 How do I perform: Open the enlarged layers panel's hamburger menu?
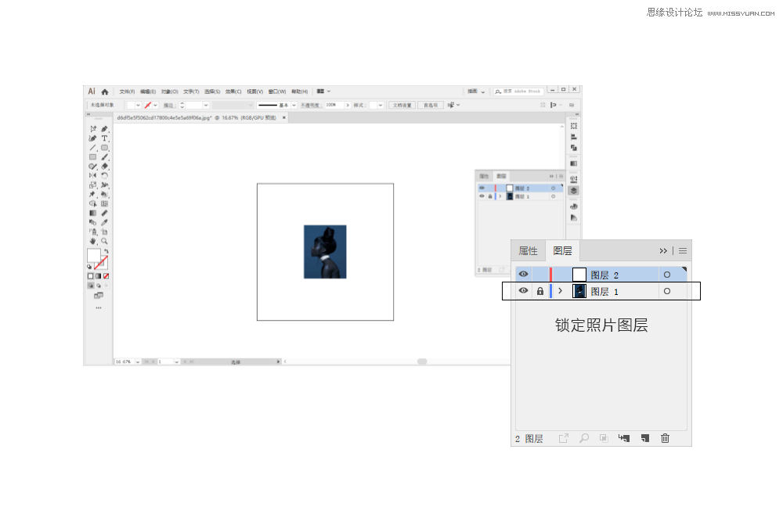(x=683, y=251)
